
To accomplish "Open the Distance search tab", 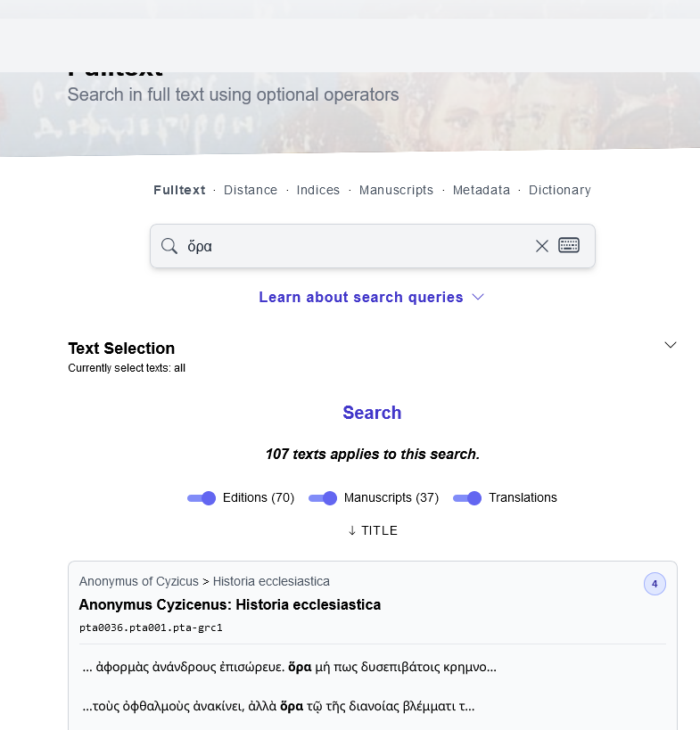I will coord(251,190).
